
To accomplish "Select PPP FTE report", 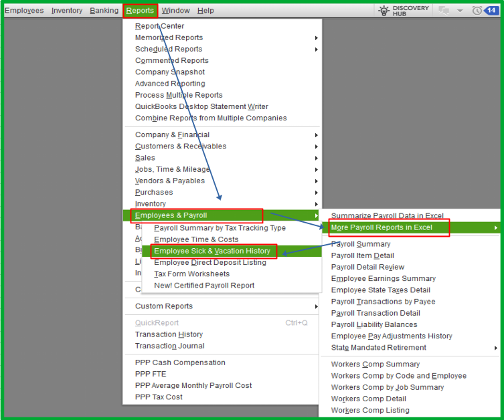I will 151,375.
